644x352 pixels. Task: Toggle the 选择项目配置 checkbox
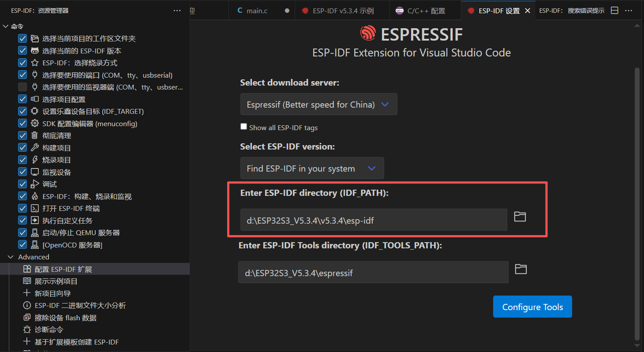(x=22, y=99)
